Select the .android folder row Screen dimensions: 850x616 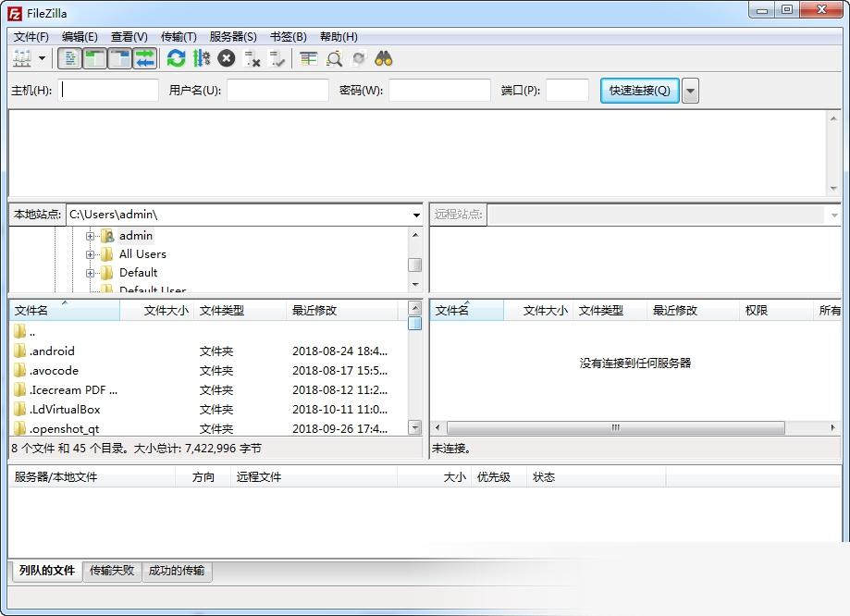tap(208, 351)
